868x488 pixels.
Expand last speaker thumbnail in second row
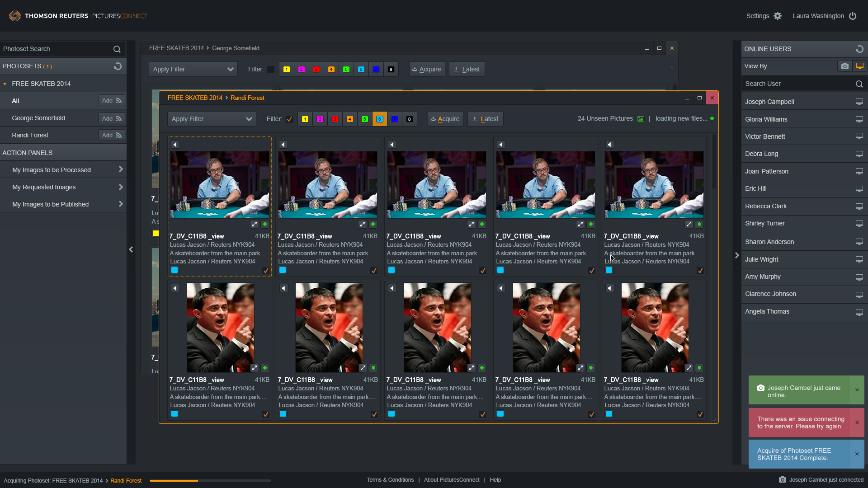689,368
